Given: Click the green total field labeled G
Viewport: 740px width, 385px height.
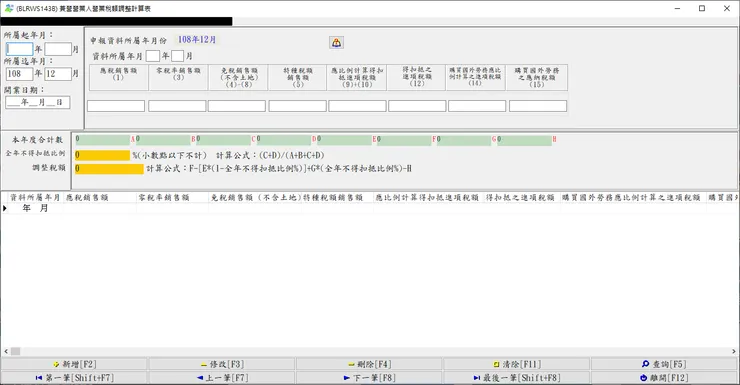Looking at the screenshot, I should pos(464,140).
